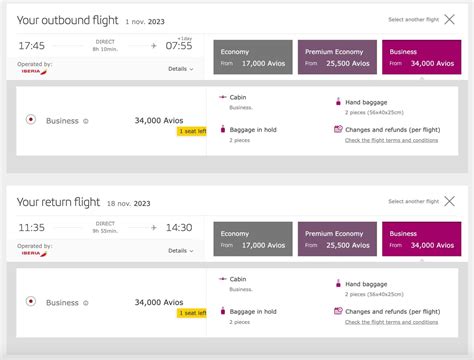Choose outbound Economy 17,000 Avios tab

[x=253, y=57]
